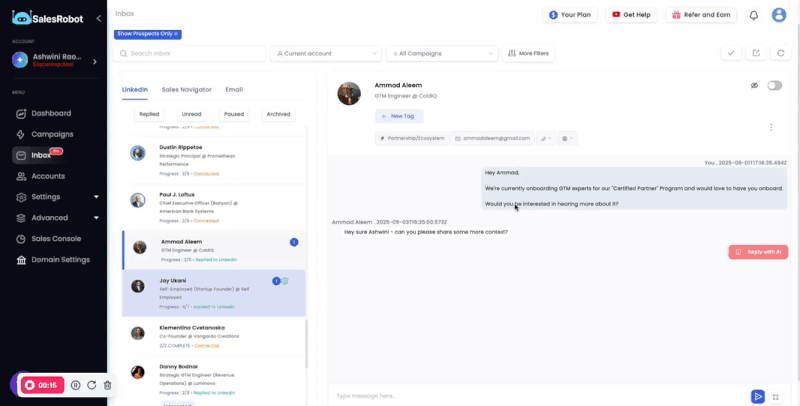The height and width of the screenshot is (406, 800).
Task: Focus the Search Inbox field
Action: (190, 53)
